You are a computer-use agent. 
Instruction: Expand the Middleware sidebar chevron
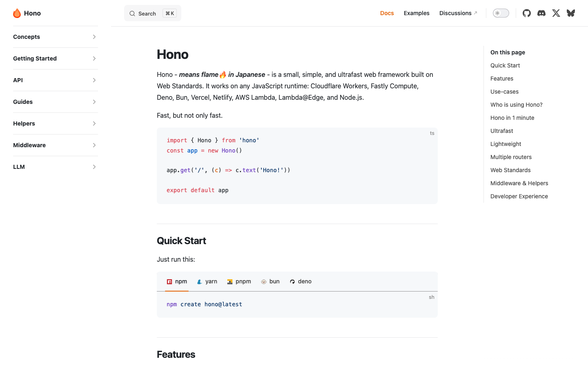tap(94, 145)
